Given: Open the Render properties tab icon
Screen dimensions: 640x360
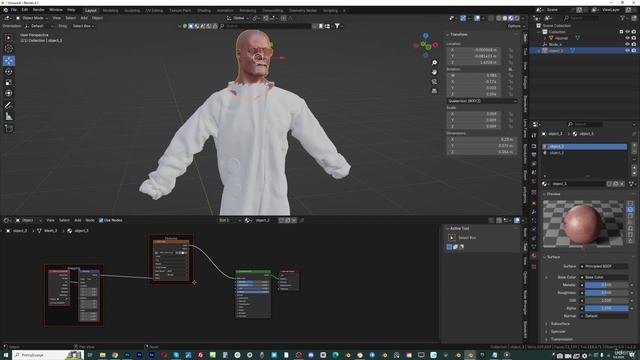Looking at the screenshot, I should click(x=534, y=146).
